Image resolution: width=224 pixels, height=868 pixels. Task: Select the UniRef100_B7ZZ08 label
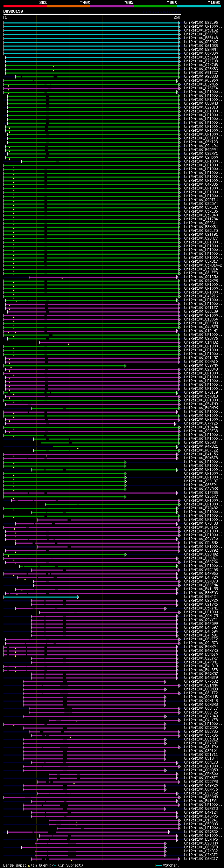201,61
